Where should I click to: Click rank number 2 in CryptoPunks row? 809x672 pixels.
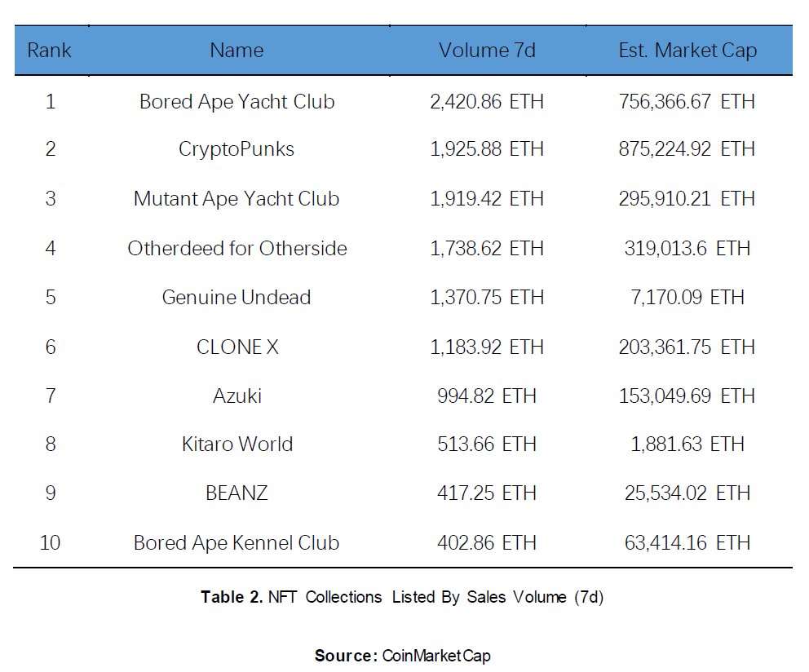[x=50, y=149]
